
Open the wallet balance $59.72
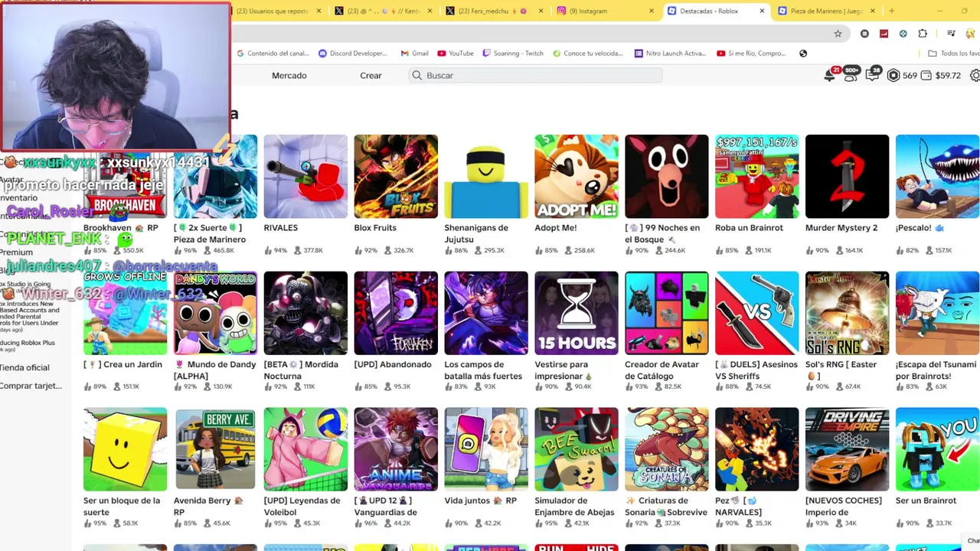click(941, 75)
